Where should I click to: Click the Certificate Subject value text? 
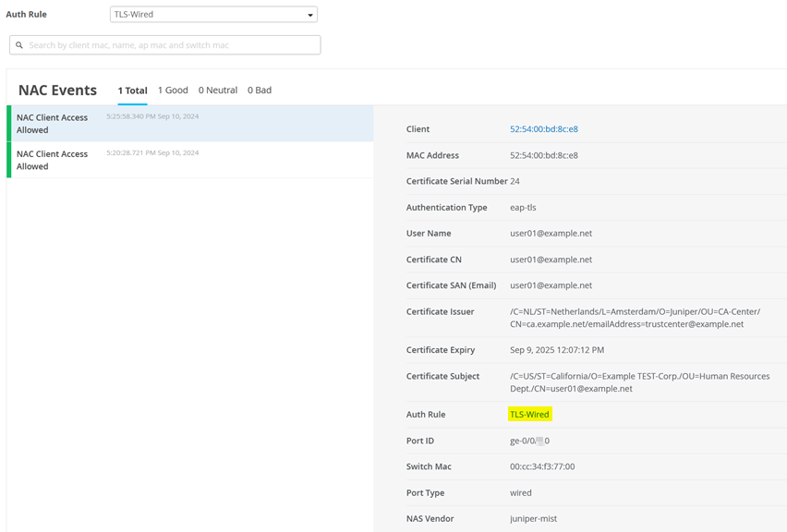[639, 382]
